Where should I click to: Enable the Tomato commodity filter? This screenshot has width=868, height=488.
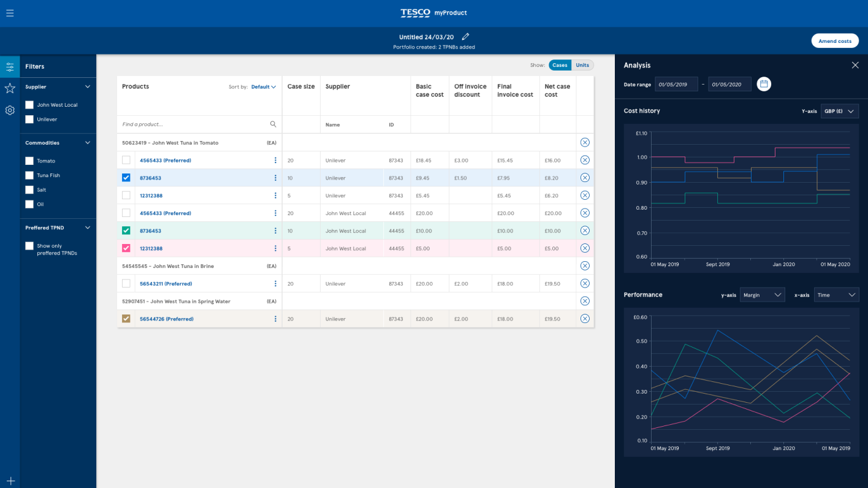(29, 161)
